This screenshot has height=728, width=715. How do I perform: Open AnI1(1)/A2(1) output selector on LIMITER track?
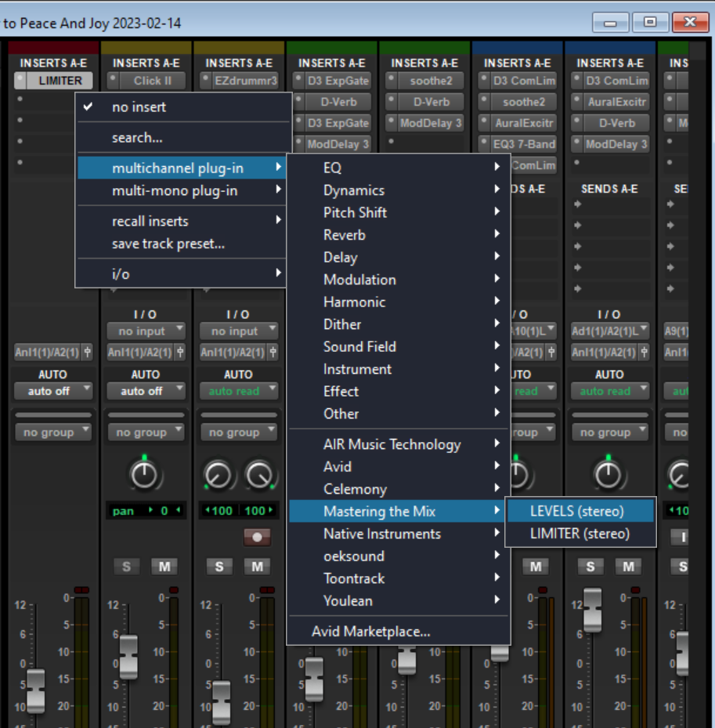pyautogui.click(x=47, y=352)
